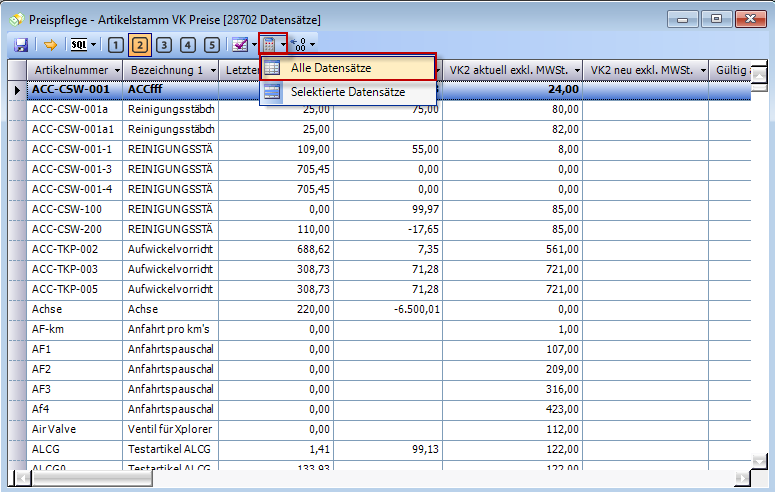Click the calculator toolbar icon
Image resolution: width=775 pixels, height=492 pixels.
click(269, 44)
